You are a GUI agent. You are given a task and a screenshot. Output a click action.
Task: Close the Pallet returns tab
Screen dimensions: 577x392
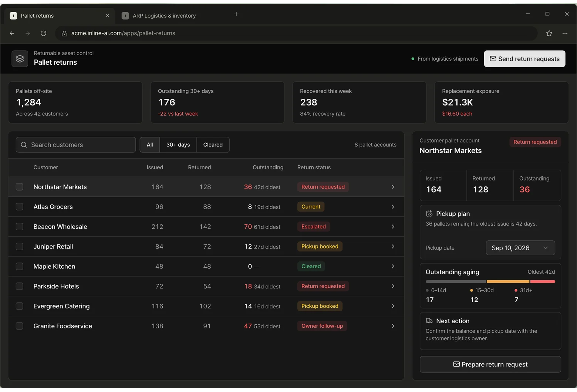107,16
